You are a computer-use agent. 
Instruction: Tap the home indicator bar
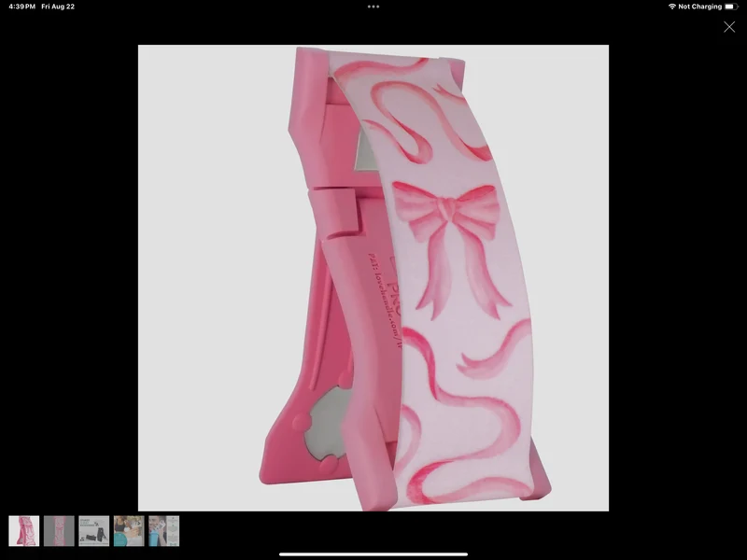tap(373, 554)
